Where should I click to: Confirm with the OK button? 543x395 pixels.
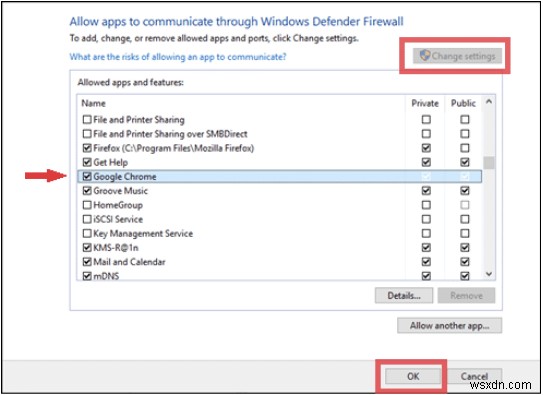click(x=413, y=376)
